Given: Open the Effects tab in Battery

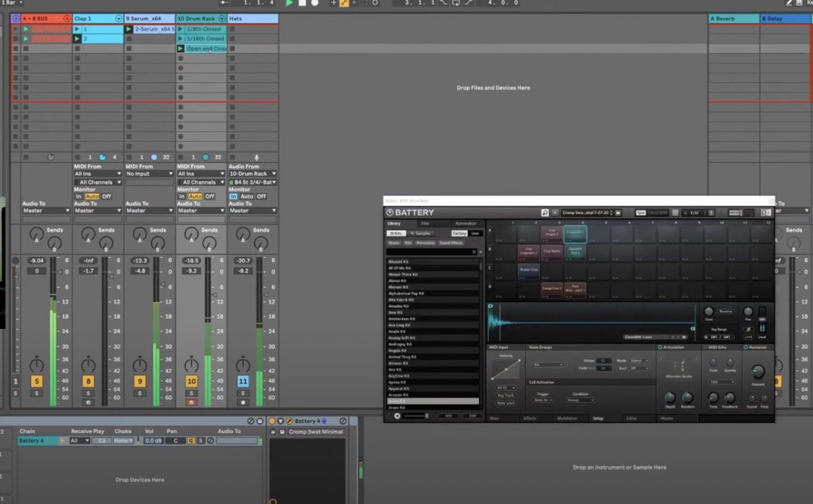Looking at the screenshot, I should coord(529,418).
